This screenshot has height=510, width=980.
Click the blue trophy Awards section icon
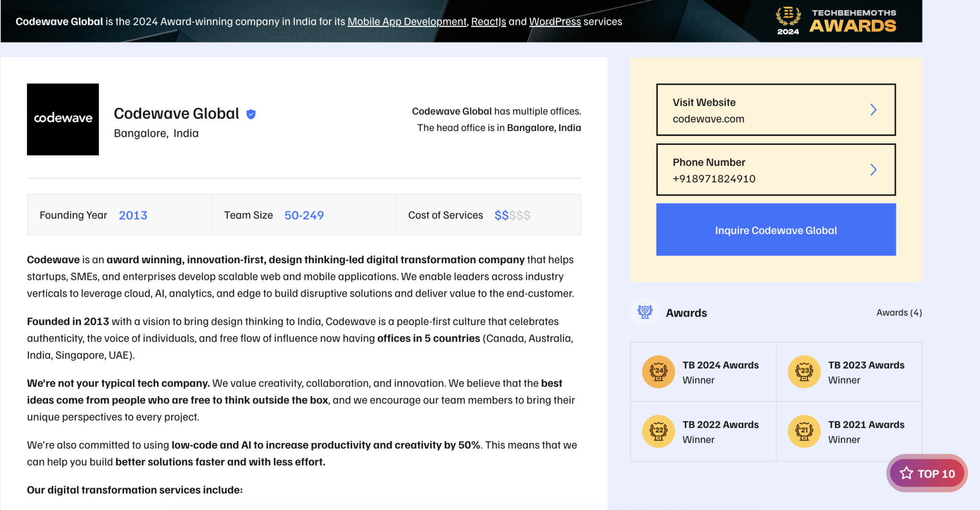click(x=645, y=312)
